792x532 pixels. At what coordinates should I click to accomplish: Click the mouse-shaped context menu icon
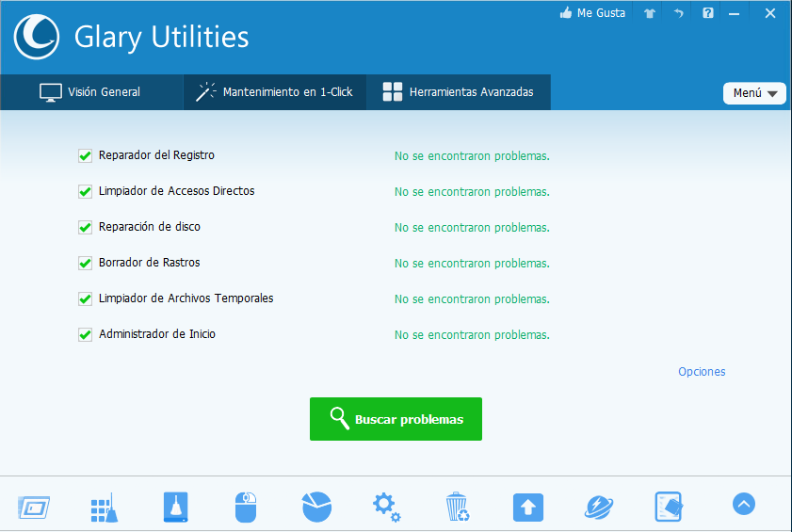tap(245, 508)
